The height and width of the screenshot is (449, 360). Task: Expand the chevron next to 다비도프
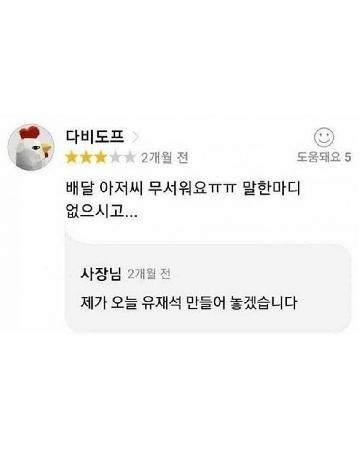tap(135, 137)
